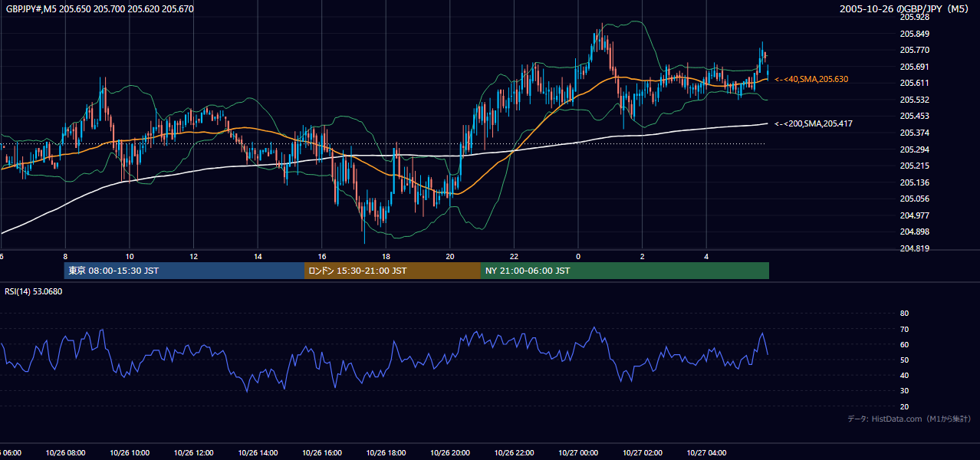Viewport: 980px width, 460px height.
Task: Click hour mark 12 under the price chart
Action: (x=193, y=256)
